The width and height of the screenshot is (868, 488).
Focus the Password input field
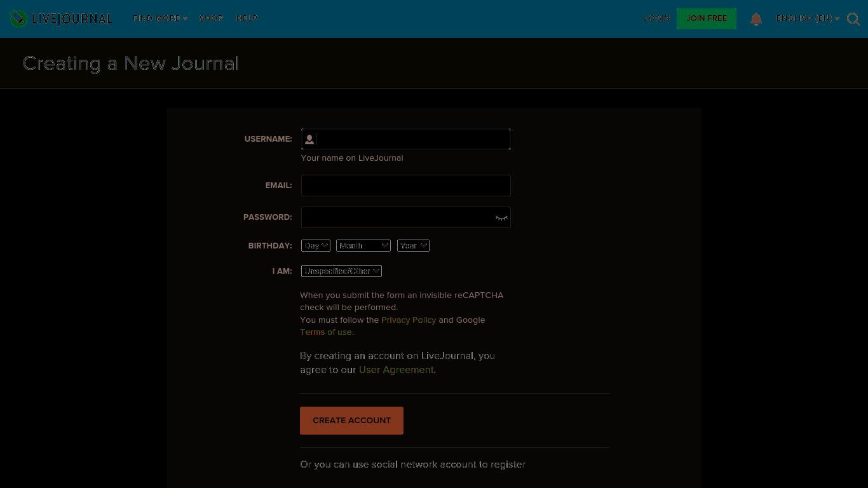coord(406,217)
